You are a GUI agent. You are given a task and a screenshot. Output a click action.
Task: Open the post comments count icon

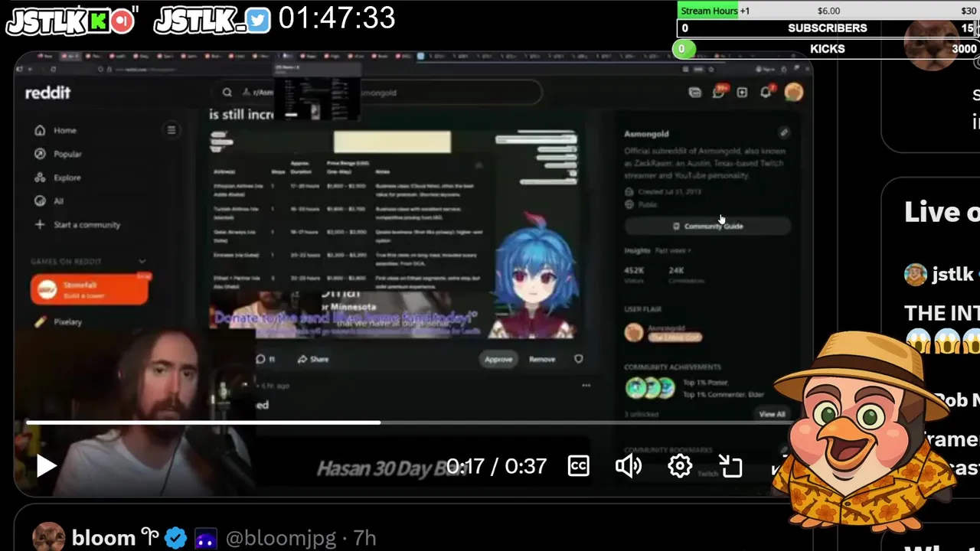coord(266,360)
